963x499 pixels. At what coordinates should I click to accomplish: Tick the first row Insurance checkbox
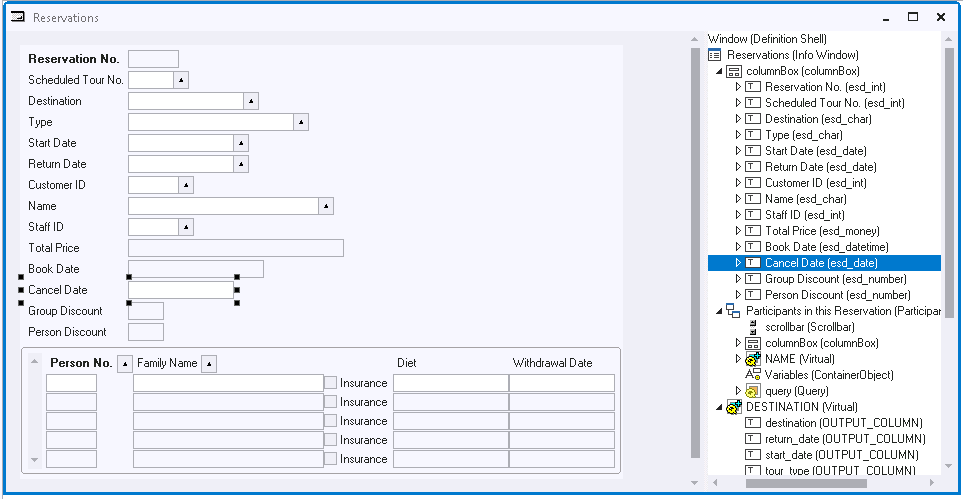[x=331, y=383]
